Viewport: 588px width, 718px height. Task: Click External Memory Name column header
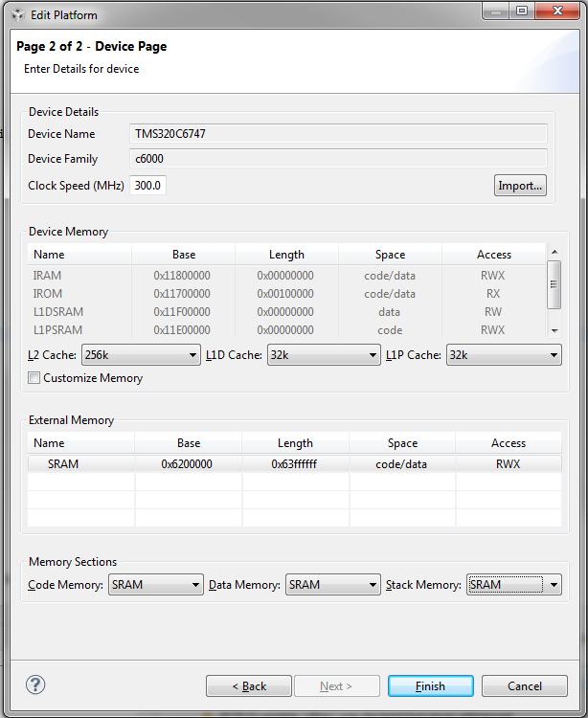pyautogui.click(x=81, y=443)
